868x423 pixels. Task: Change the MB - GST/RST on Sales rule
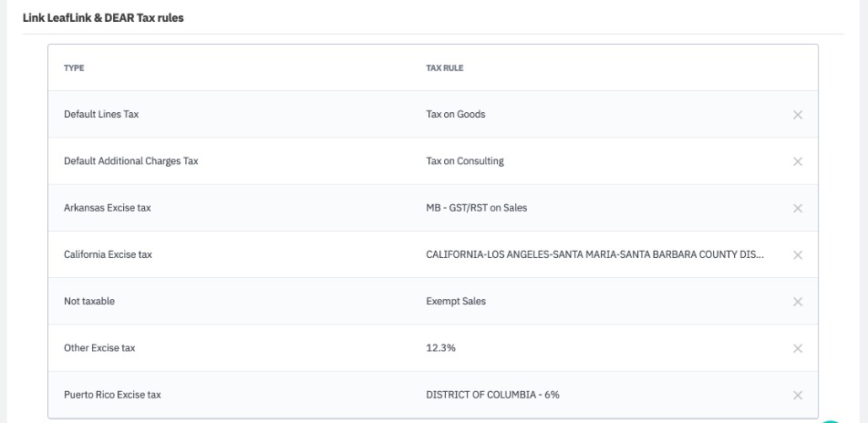[476, 208]
